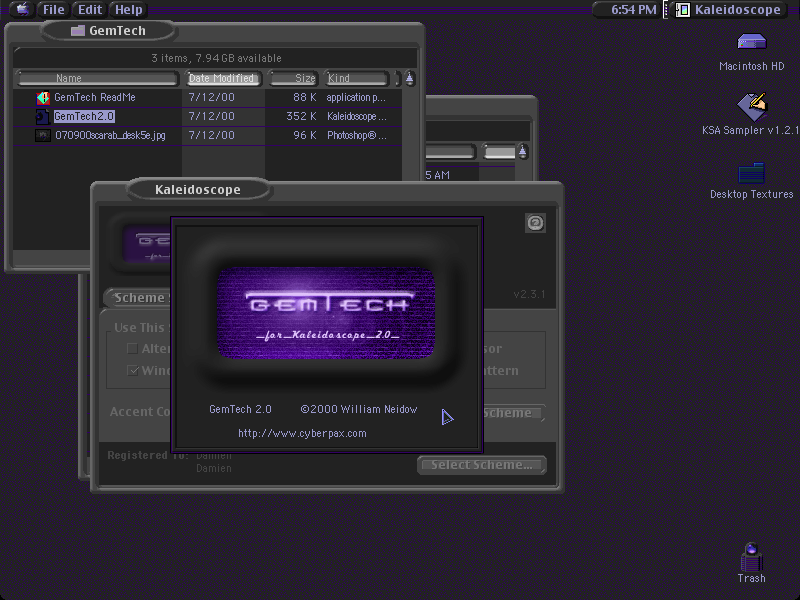Toggle sort order arrow in GemTech window
800x600 pixels.
pos(410,78)
